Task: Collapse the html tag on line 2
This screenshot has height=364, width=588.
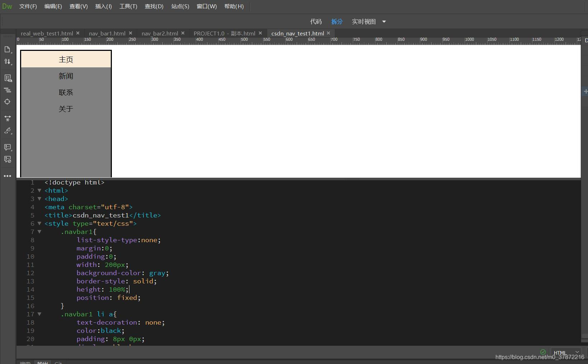Action: click(x=39, y=191)
